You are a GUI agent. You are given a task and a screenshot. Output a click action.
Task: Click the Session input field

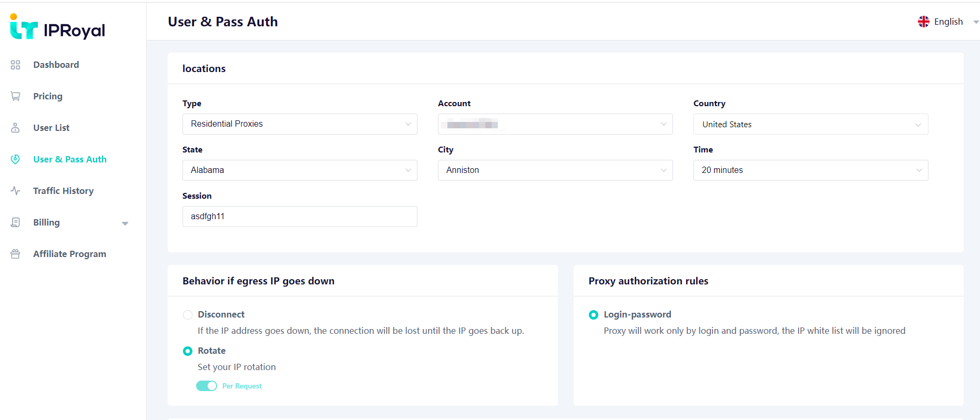(x=300, y=217)
